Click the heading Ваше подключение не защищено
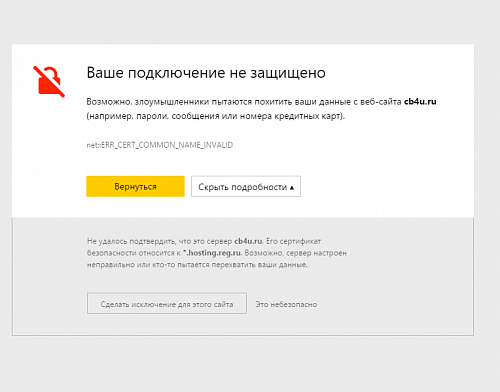Viewport: 500px width, 392px height. (206, 73)
